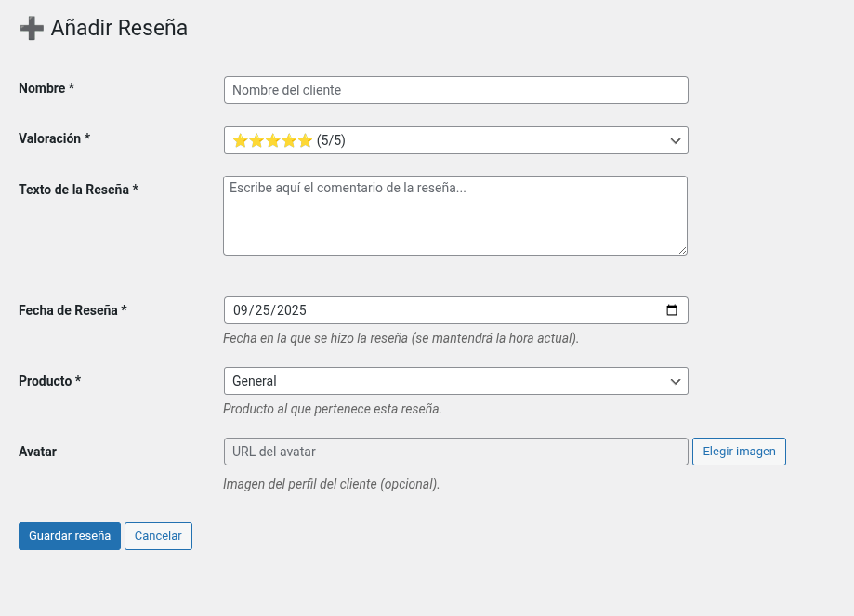Image resolution: width=854 pixels, height=616 pixels.
Task: Click the Fecha de Reseña label
Action: point(72,310)
